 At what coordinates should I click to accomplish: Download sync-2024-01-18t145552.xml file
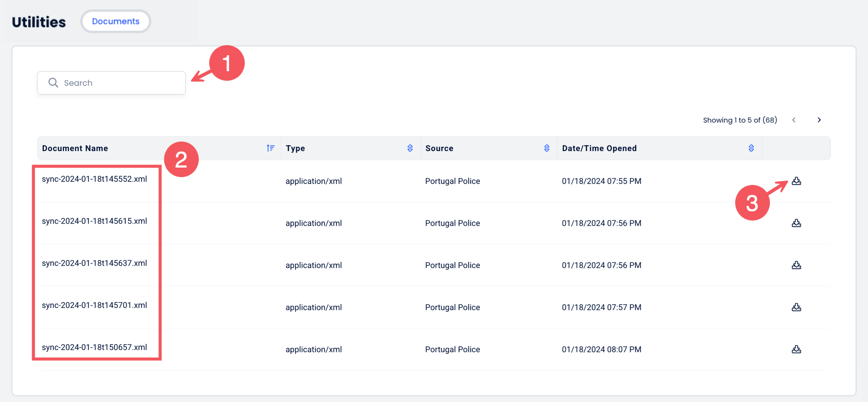pyautogui.click(x=796, y=181)
